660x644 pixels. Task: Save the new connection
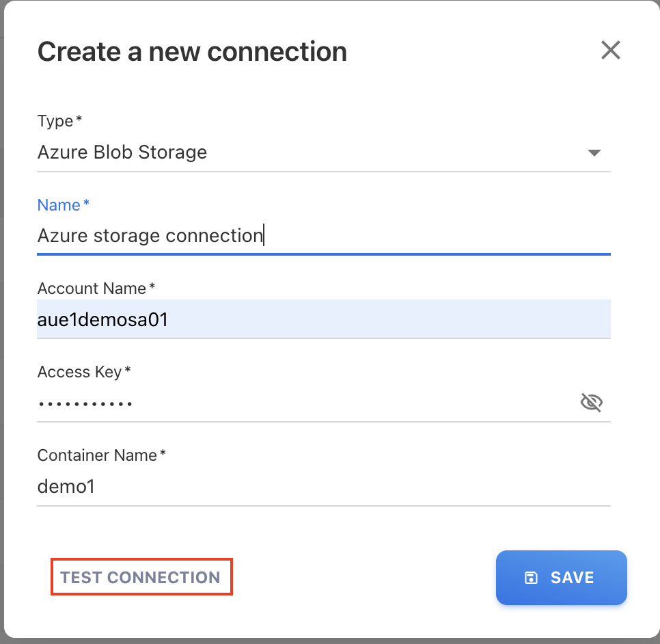click(561, 578)
